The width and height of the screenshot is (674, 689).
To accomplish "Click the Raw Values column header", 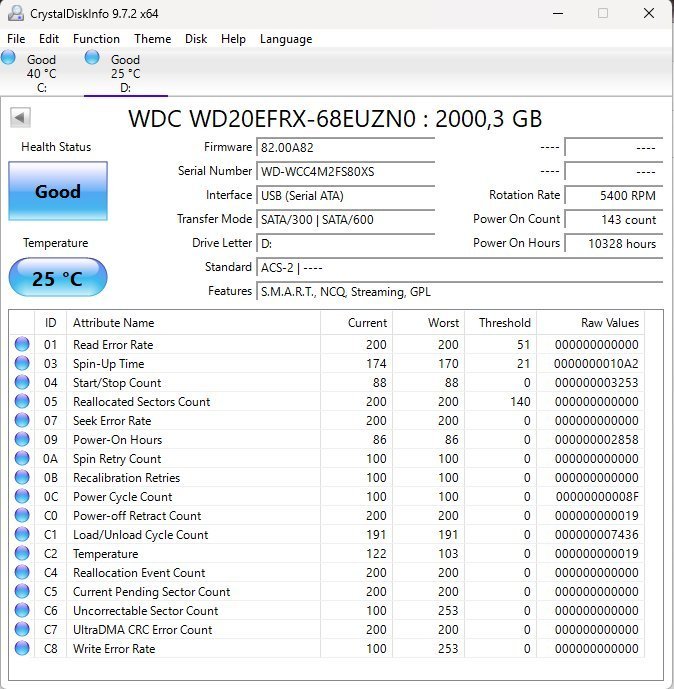I will pyautogui.click(x=609, y=323).
